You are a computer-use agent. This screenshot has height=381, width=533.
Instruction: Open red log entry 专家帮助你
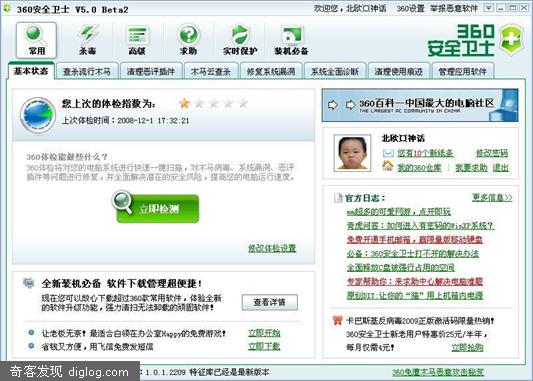(x=415, y=281)
